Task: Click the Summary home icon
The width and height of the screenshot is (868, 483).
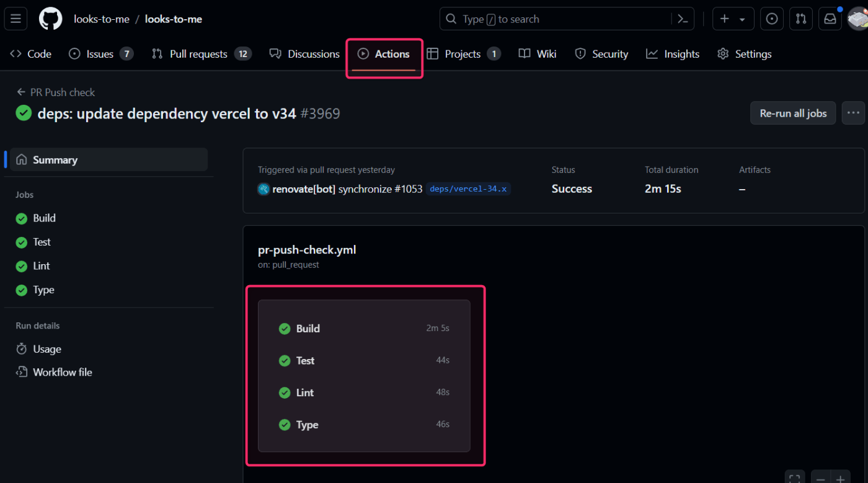Action: [22, 159]
